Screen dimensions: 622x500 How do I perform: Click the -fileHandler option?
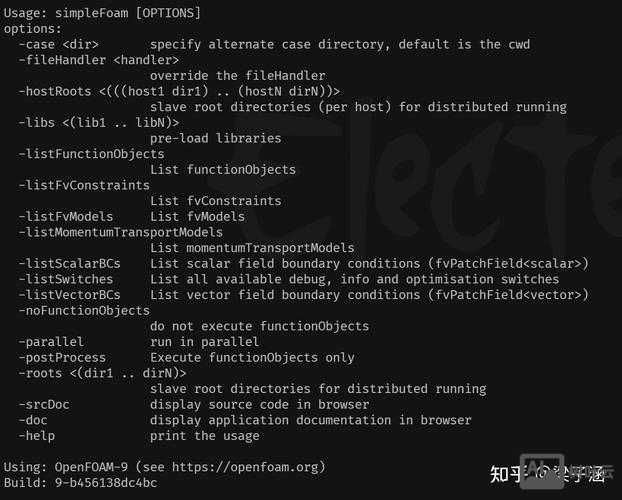tap(60, 60)
